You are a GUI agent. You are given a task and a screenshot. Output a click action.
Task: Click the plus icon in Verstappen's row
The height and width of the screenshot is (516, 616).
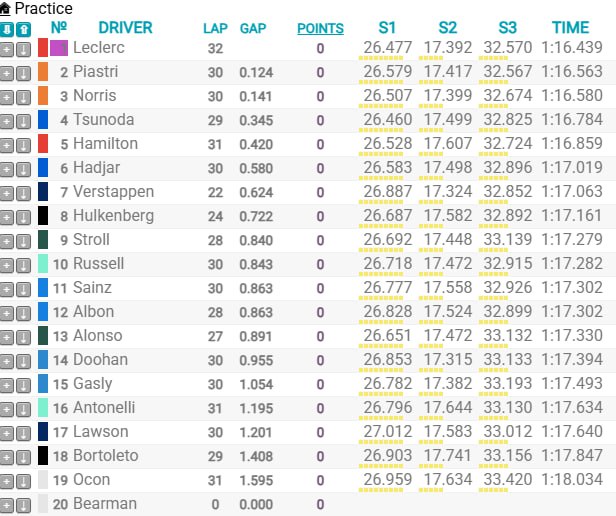7,192
